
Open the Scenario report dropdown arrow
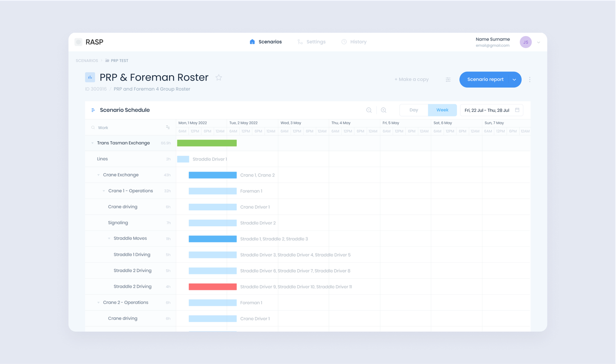click(x=514, y=80)
